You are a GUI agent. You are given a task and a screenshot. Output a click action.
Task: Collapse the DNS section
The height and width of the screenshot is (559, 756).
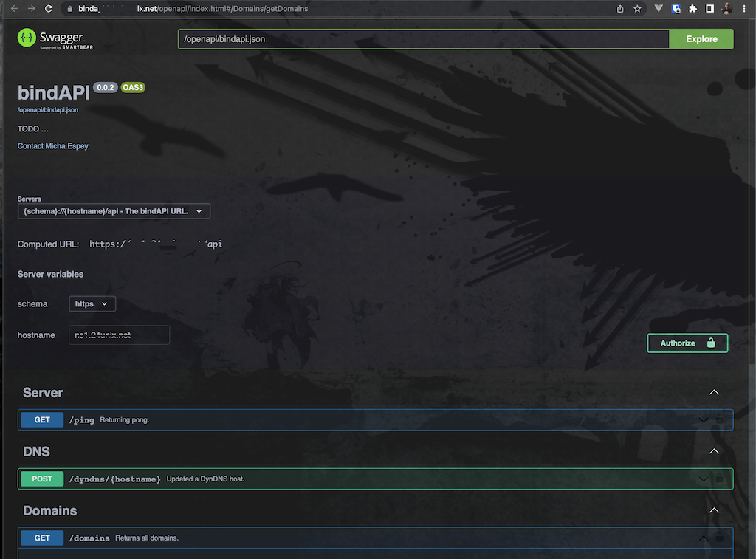[x=714, y=451]
